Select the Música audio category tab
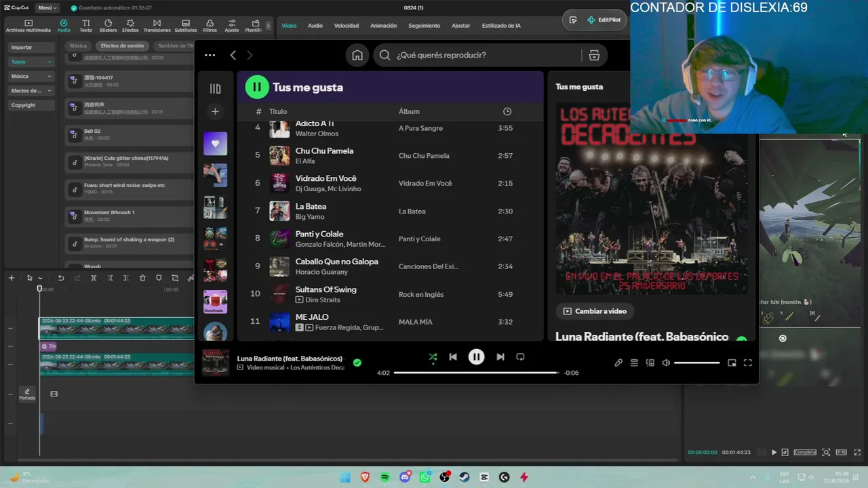Screen dimensions: 868x488 tap(78, 46)
